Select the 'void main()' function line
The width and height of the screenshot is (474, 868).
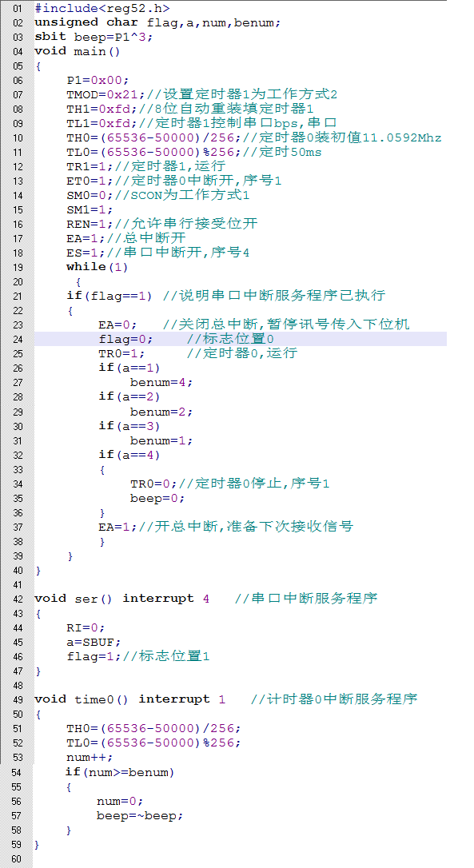[78, 51]
